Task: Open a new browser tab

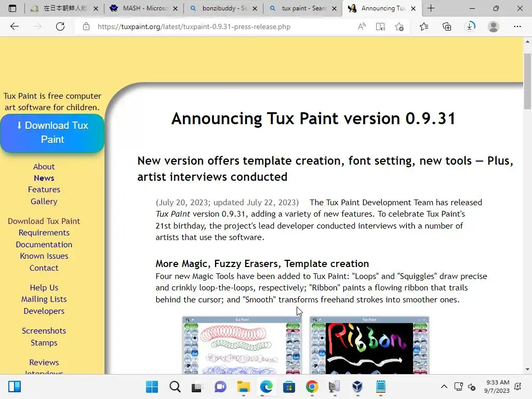Action: 431,8
